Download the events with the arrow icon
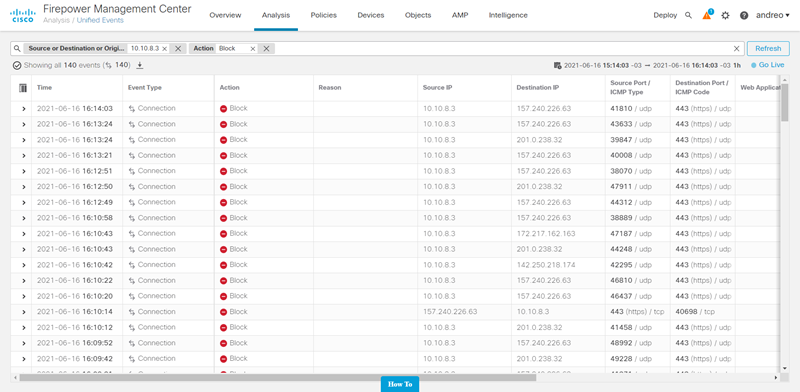 click(140, 65)
